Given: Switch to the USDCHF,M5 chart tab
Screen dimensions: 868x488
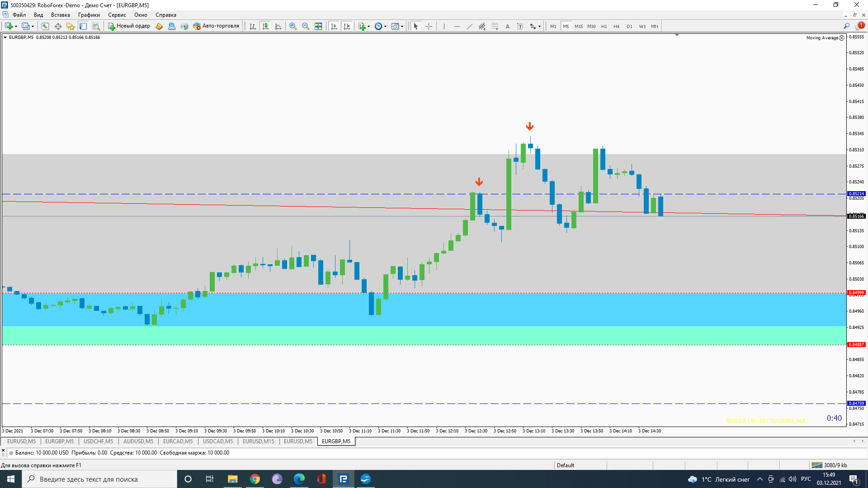Looking at the screenshot, I should click(98, 441).
